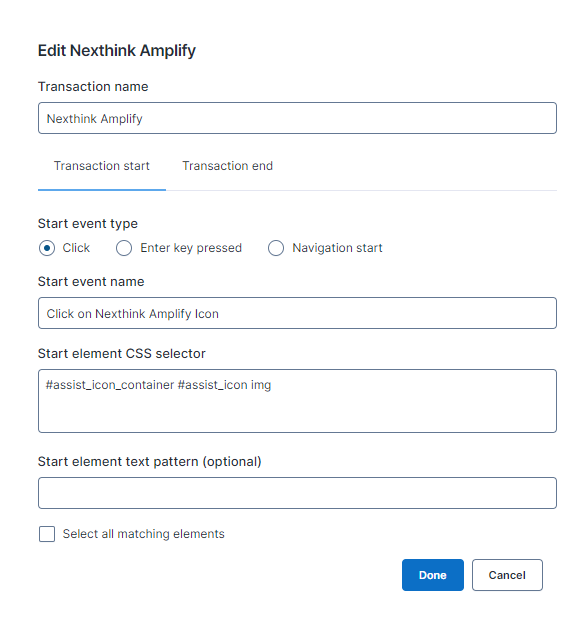Choose the Enter key pressed radio circle
This screenshot has height=625, width=578.
(x=124, y=248)
